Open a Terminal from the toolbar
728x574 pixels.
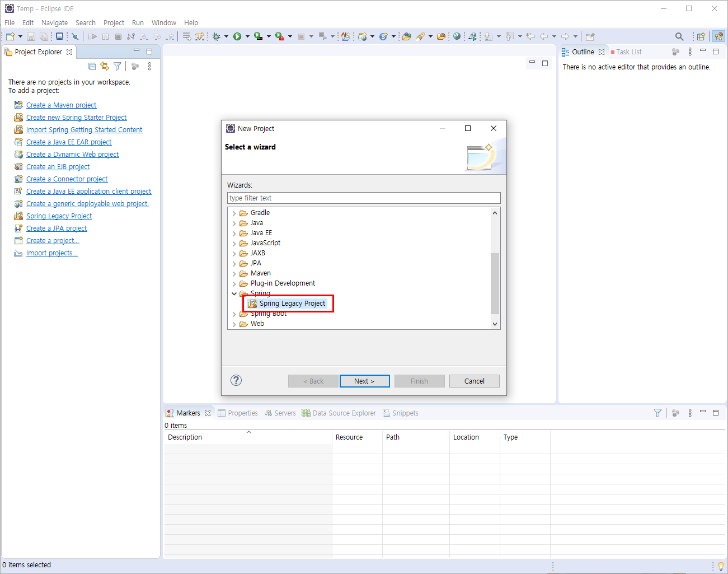59,36
